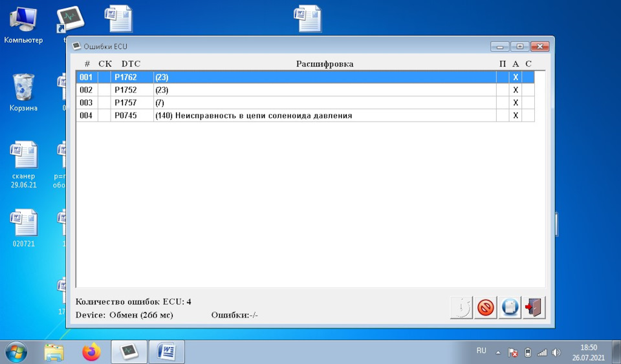This screenshot has width=621, height=364.
Task: Click the grayed-out timer refresh icon button
Action: pyautogui.click(x=461, y=307)
